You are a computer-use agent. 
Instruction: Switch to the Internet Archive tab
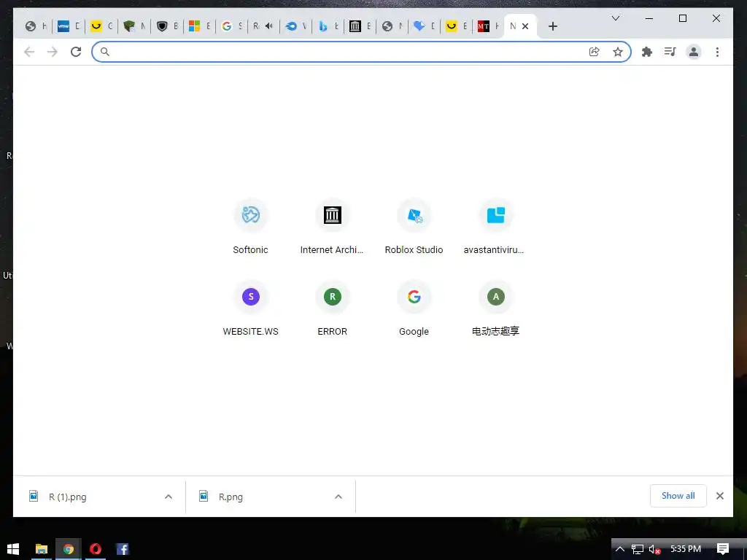click(360, 26)
